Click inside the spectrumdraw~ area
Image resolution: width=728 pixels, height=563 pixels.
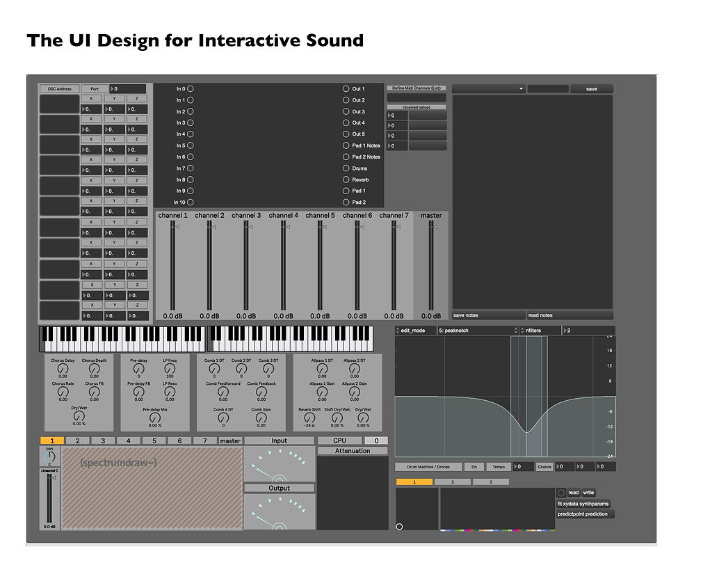tap(152, 488)
